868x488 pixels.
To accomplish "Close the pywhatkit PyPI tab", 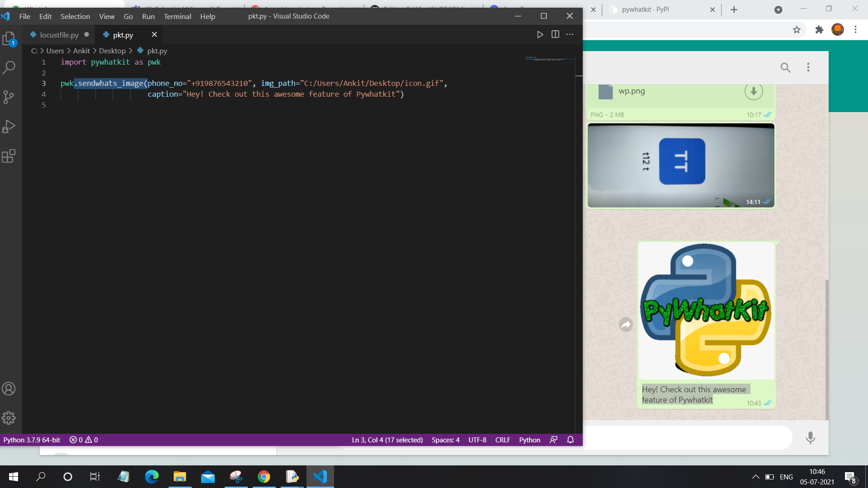I will click(712, 9).
